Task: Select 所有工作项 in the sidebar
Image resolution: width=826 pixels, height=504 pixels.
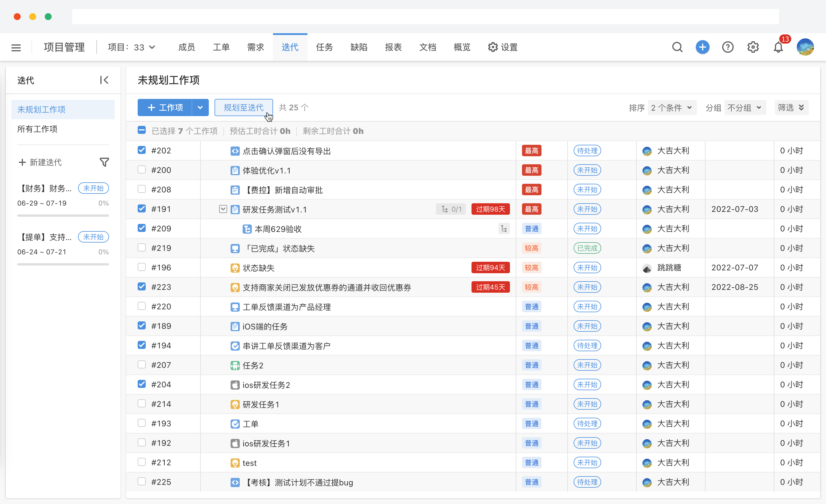Action: pyautogui.click(x=37, y=129)
